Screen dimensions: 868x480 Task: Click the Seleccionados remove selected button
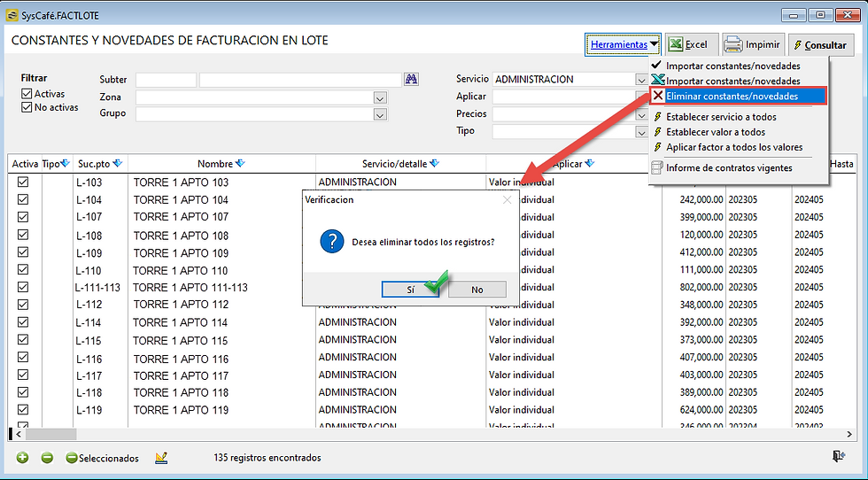[x=103, y=458]
